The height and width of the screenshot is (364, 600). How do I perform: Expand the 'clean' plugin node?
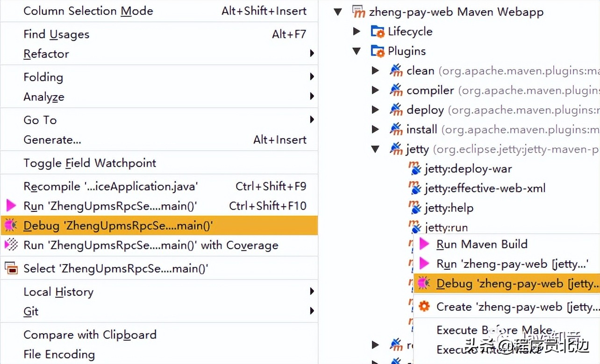(376, 70)
